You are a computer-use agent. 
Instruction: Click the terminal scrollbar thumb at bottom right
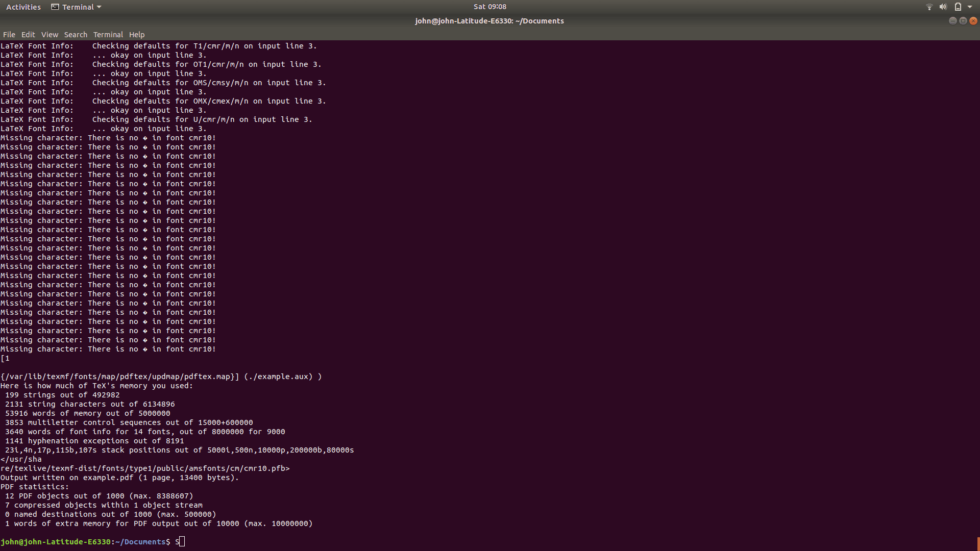(978, 544)
